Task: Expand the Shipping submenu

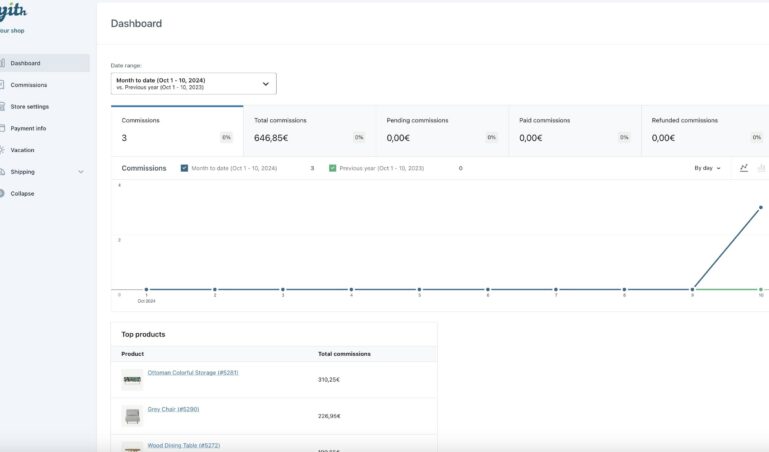Action: click(81, 172)
